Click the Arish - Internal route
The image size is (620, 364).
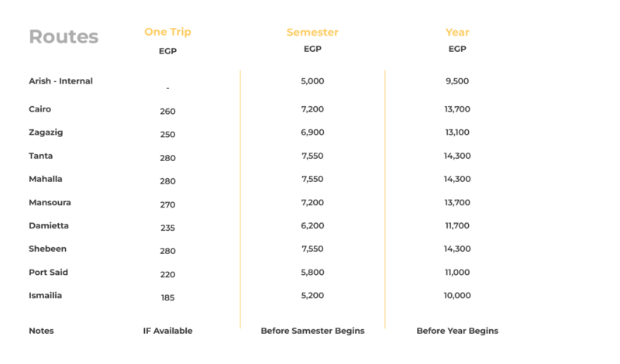click(60, 81)
